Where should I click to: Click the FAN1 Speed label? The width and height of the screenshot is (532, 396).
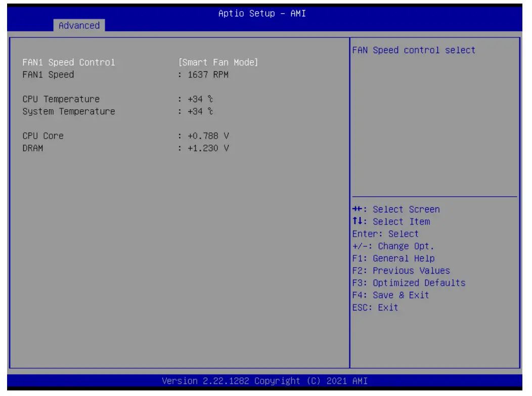pos(48,75)
